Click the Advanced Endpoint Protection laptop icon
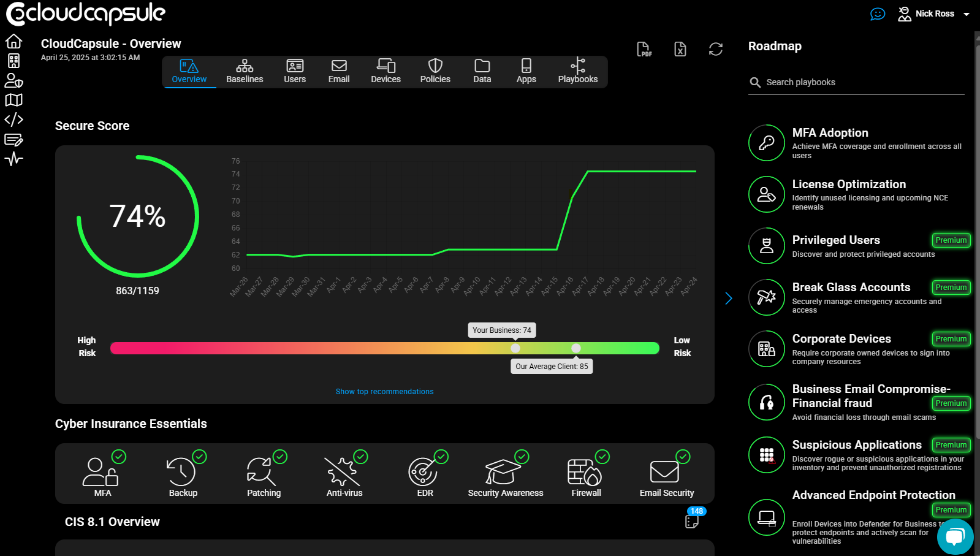 click(767, 517)
